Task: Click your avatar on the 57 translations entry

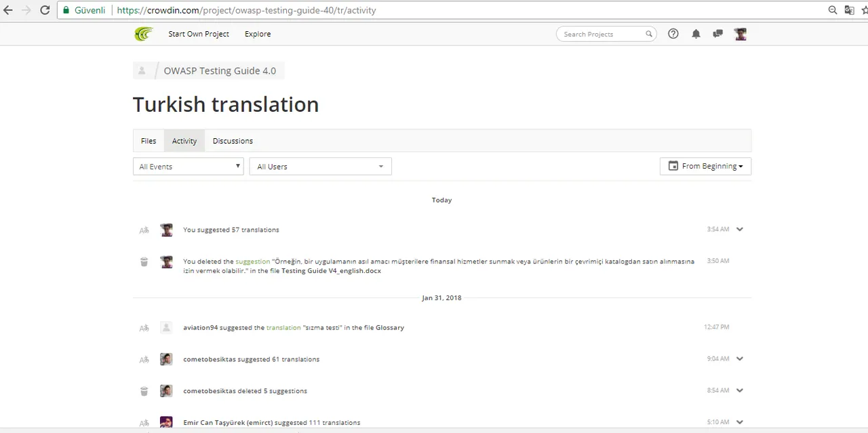Action: (x=166, y=230)
